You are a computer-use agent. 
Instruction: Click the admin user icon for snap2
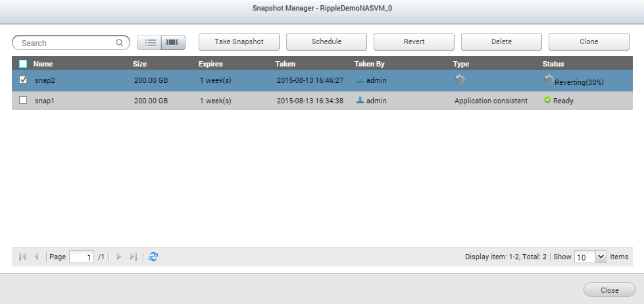[x=360, y=80]
